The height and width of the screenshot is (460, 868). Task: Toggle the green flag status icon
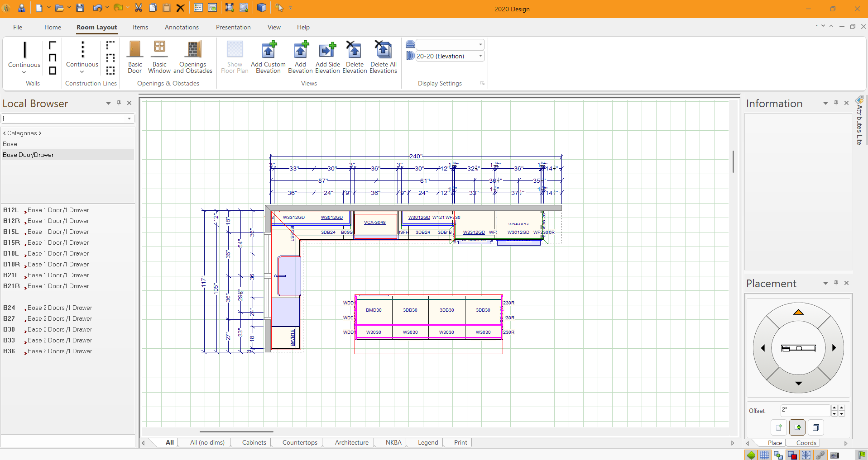(x=862, y=455)
